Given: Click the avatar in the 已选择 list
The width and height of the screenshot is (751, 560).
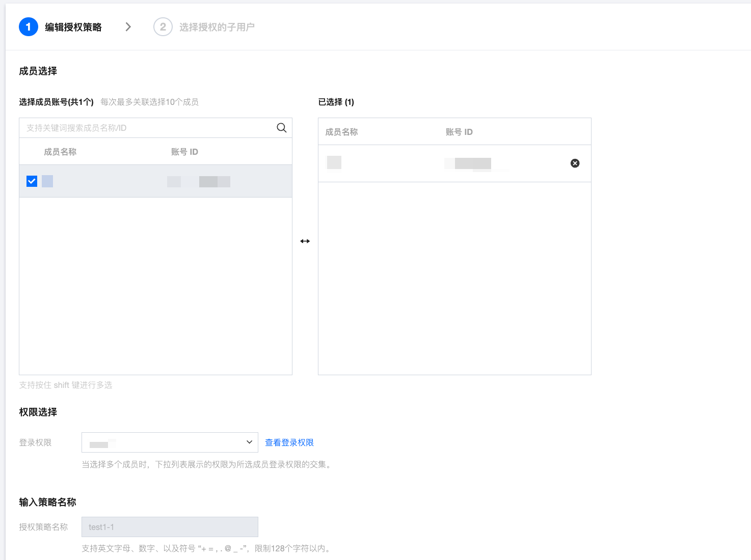Looking at the screenshot, I should click(334, 163).
